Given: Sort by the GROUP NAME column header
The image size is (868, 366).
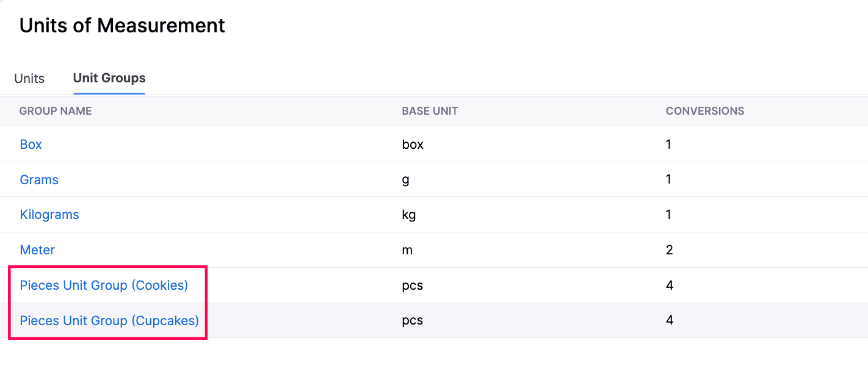Looking at the screenshot, I should click(55, 110).
